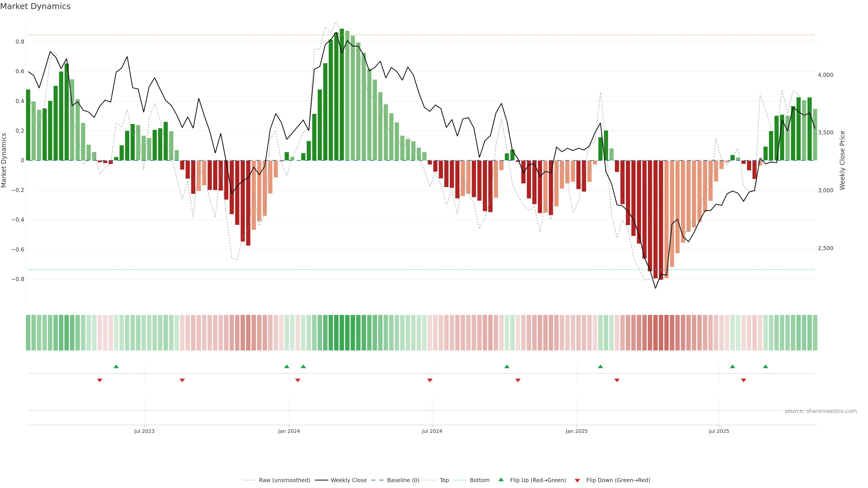This screenshot has width=868, height=488.
Task: Click the Jul 2025 x-axis label
Action: pos(719,431)
